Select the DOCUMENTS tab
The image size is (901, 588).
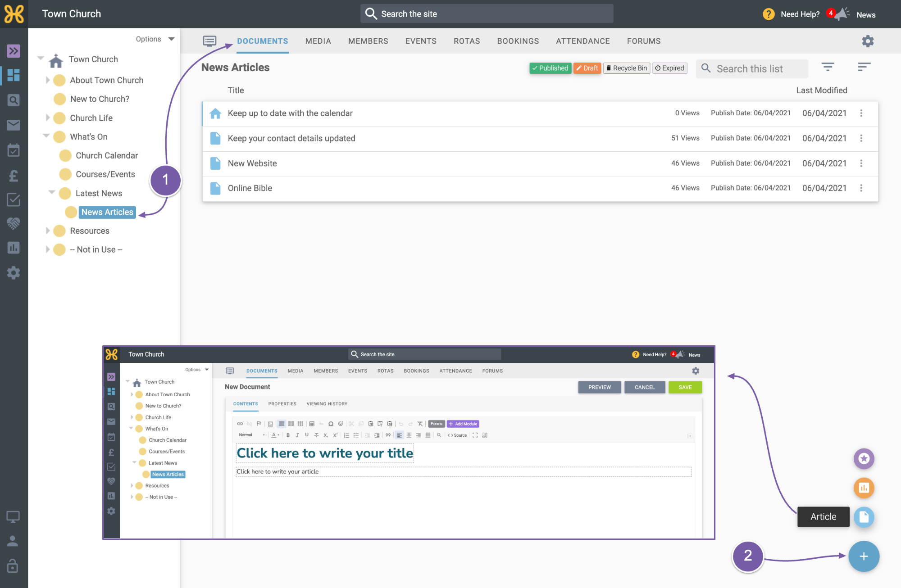click(x=263, y=41)
